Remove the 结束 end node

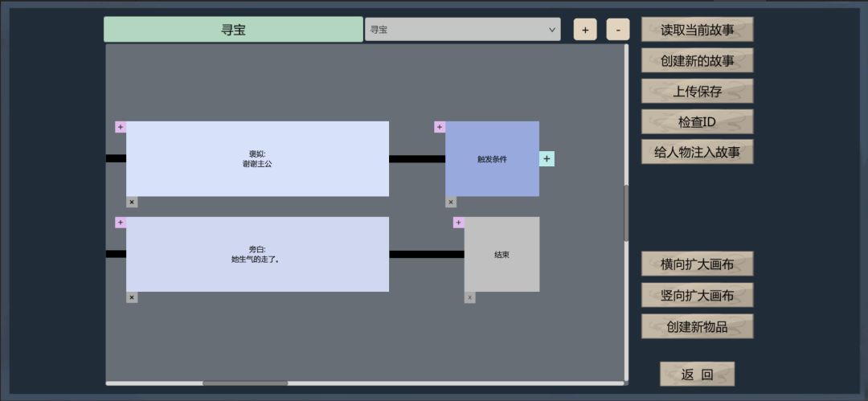(469, 297)
